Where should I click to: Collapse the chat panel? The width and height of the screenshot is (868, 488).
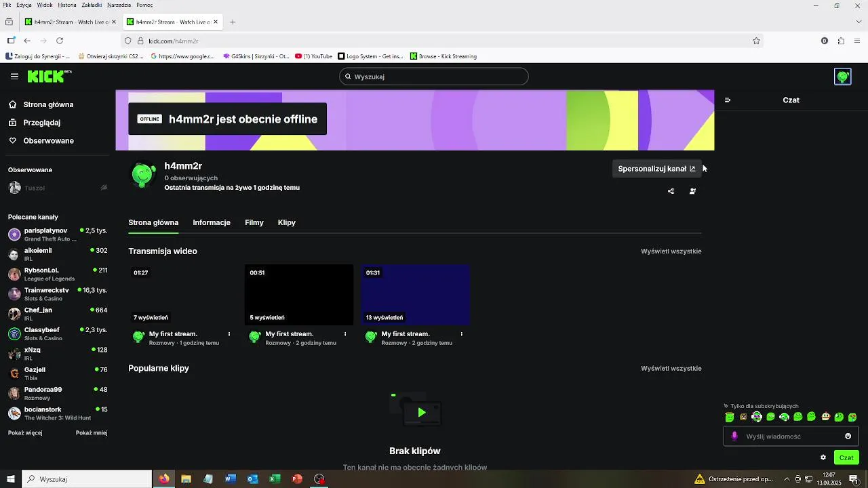[728, 100]
